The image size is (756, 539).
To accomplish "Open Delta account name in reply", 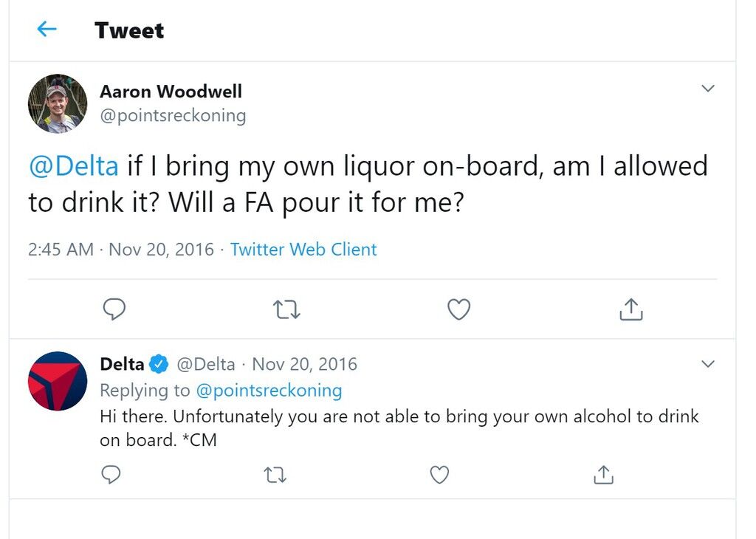I will pyautogui.click(x=122, y=363).
